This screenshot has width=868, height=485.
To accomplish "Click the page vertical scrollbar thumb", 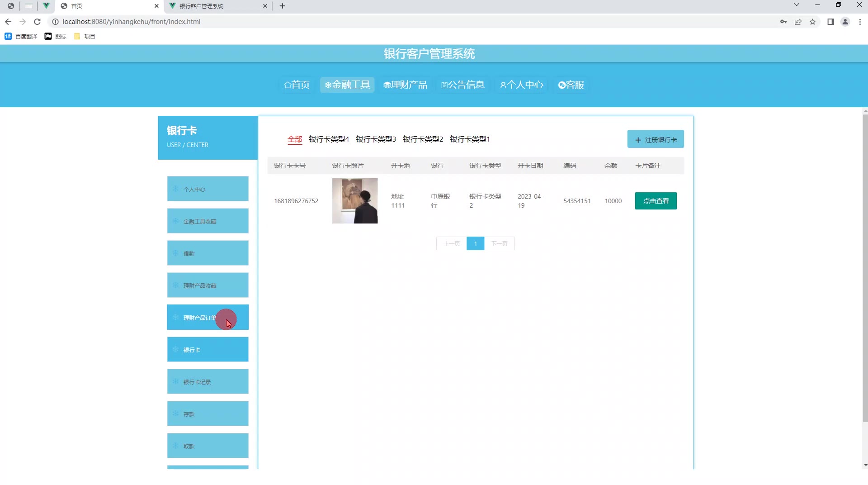I will pyautogui.click(x=865, y=268).
